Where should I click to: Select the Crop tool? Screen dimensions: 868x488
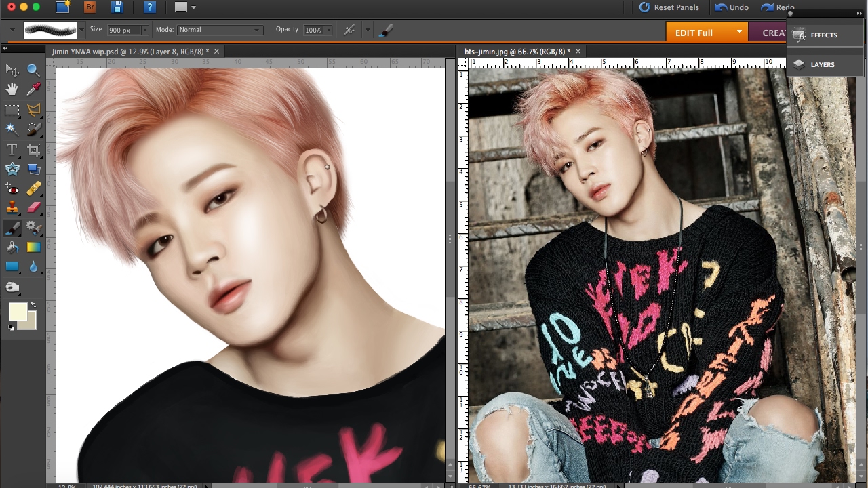click(x=33, y=150)
